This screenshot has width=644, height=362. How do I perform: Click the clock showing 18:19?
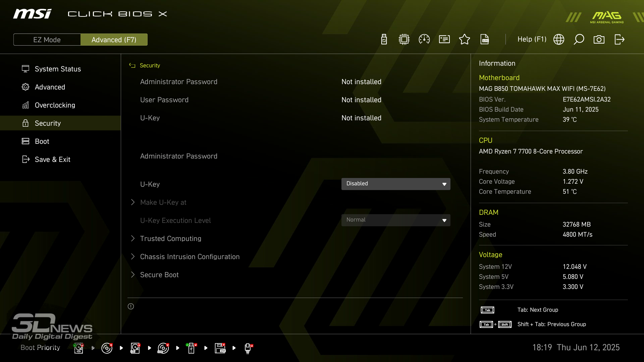542,347
